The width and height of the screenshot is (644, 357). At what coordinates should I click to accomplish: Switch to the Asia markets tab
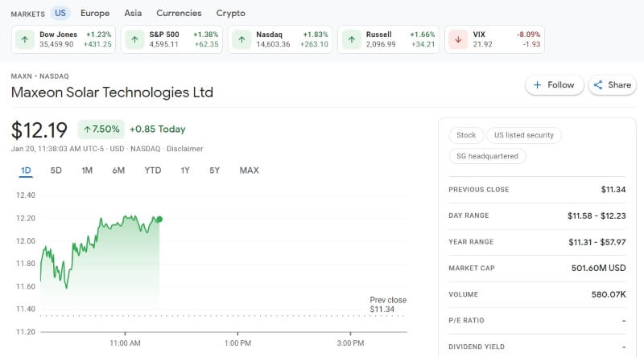coord(133,13)
